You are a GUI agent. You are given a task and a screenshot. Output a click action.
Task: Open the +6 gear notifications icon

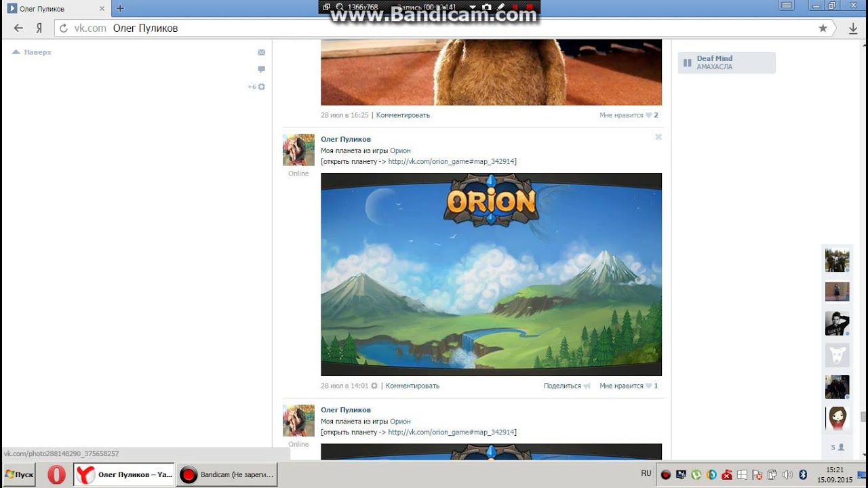pos(256,87)
